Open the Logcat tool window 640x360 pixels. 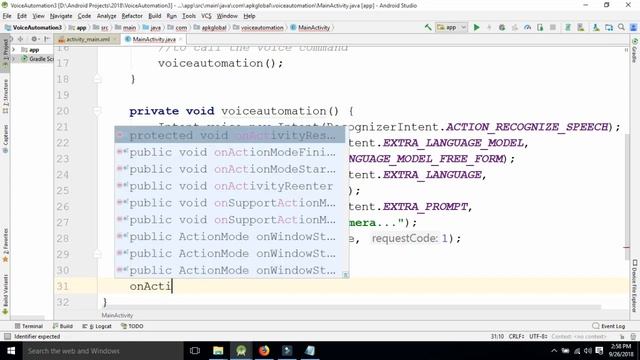click(97, 326)
